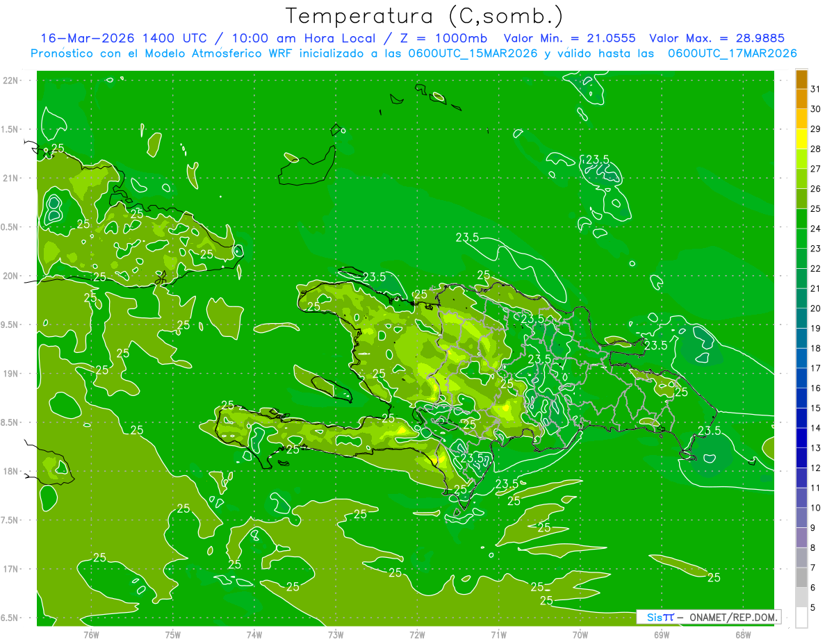Click the colorbar value "5"
Image resolution: width=834 pixels, height=644 pixels.
pos(813,608)
